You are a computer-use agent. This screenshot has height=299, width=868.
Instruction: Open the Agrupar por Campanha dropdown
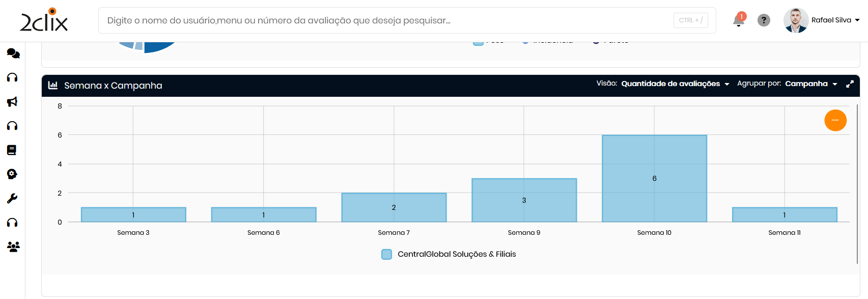pyautogui.click(x=810, y=84)
